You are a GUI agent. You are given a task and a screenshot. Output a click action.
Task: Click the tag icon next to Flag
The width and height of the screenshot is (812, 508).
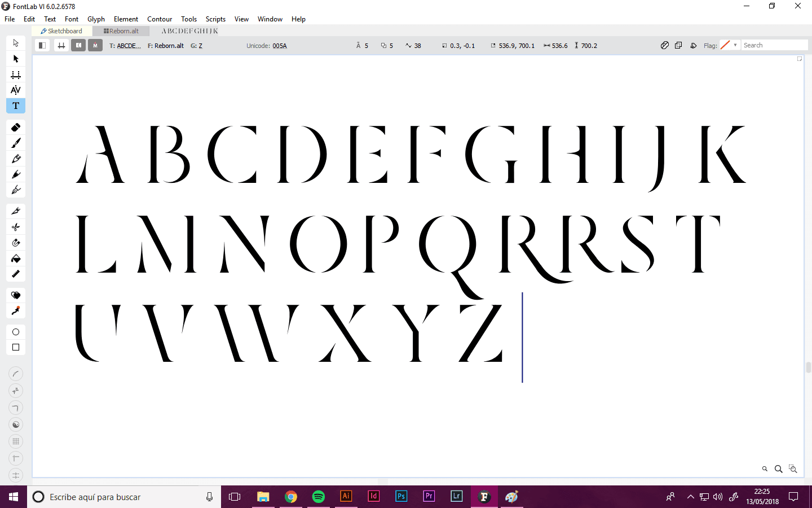click(x=693, y=45)
